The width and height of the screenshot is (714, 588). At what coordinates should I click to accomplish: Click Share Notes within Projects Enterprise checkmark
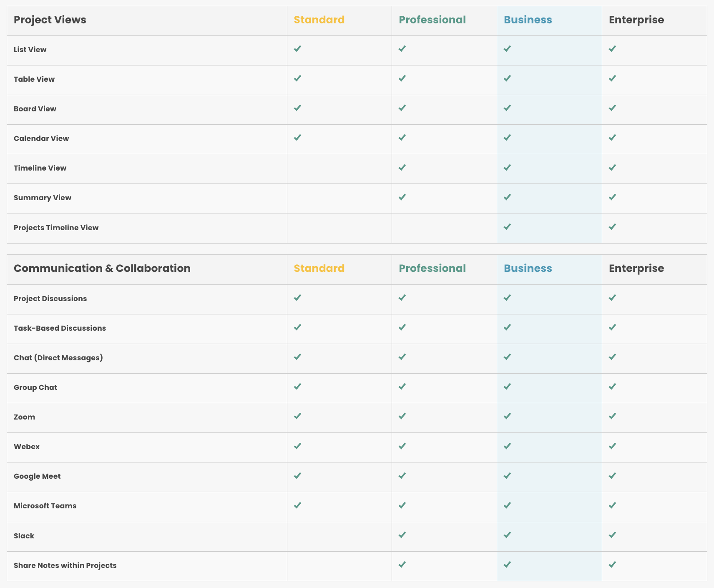[612, 565]
